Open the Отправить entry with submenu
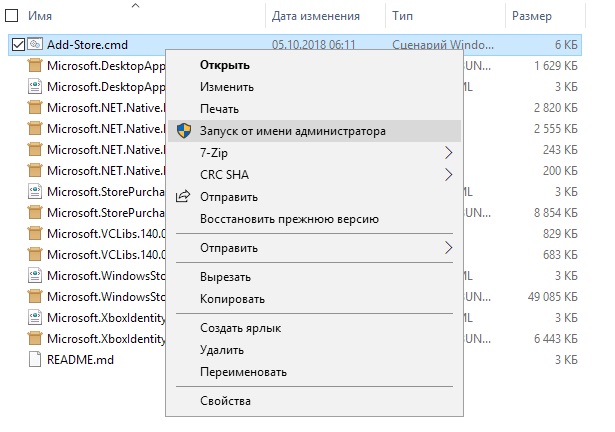This screenshot has height=432, width=615. 314,248
